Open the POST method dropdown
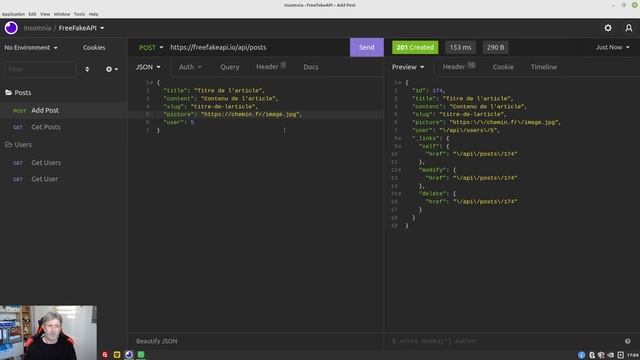640x360 pixels. [x=151, y=47]
